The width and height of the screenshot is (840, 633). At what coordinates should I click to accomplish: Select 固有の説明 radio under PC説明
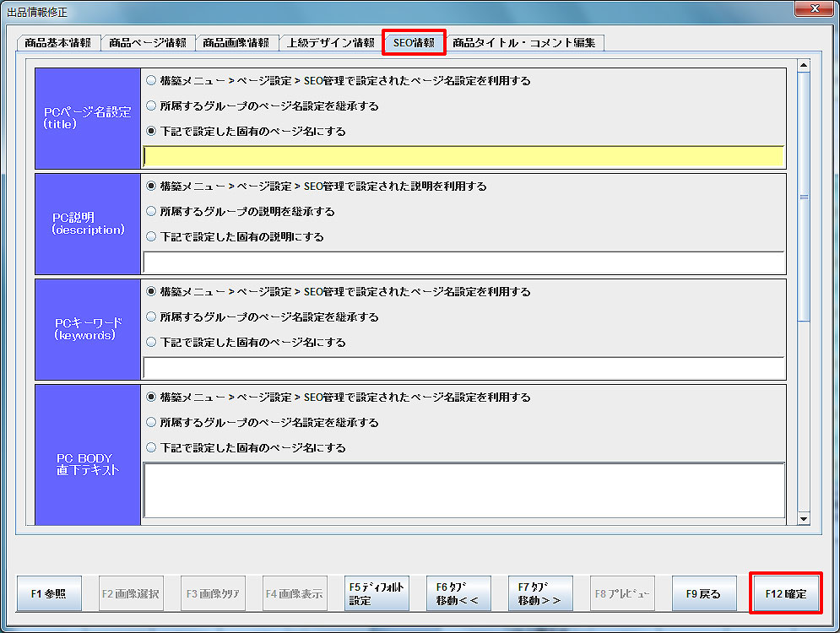151,237
